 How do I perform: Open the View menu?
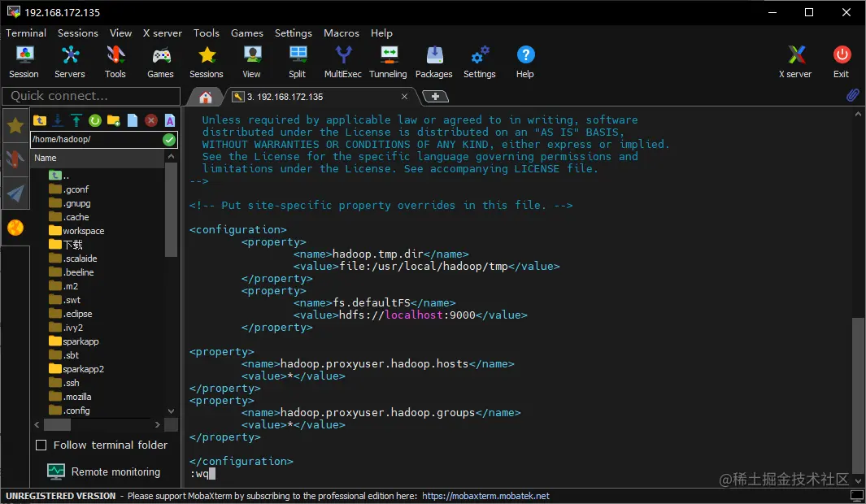[x=120, y=33]
